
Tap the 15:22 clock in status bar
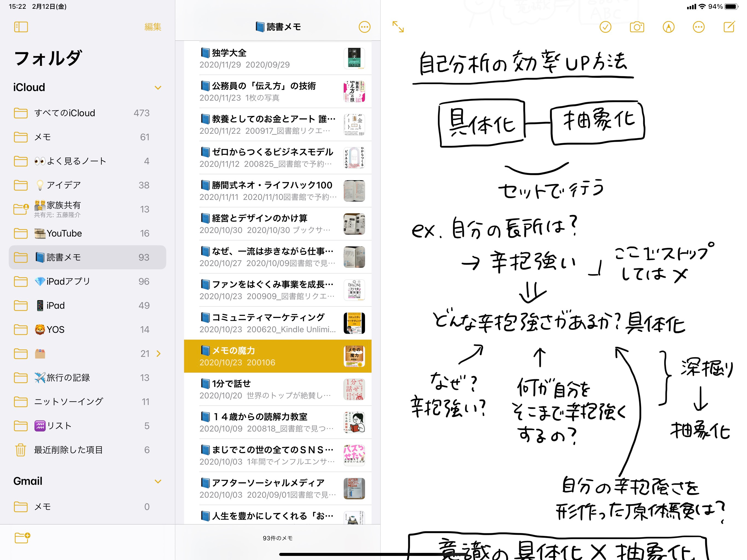coord(17,6)
